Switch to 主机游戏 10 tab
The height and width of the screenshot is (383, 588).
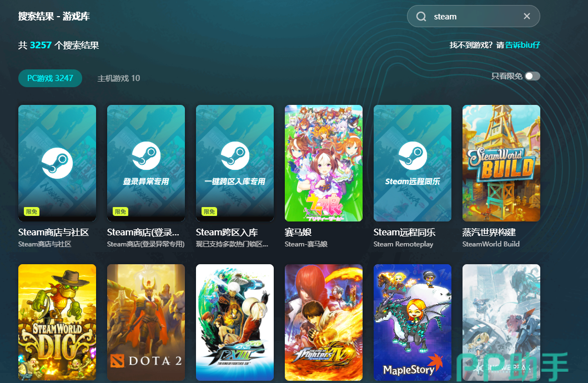pyautogui.click(x=119, y=78)
